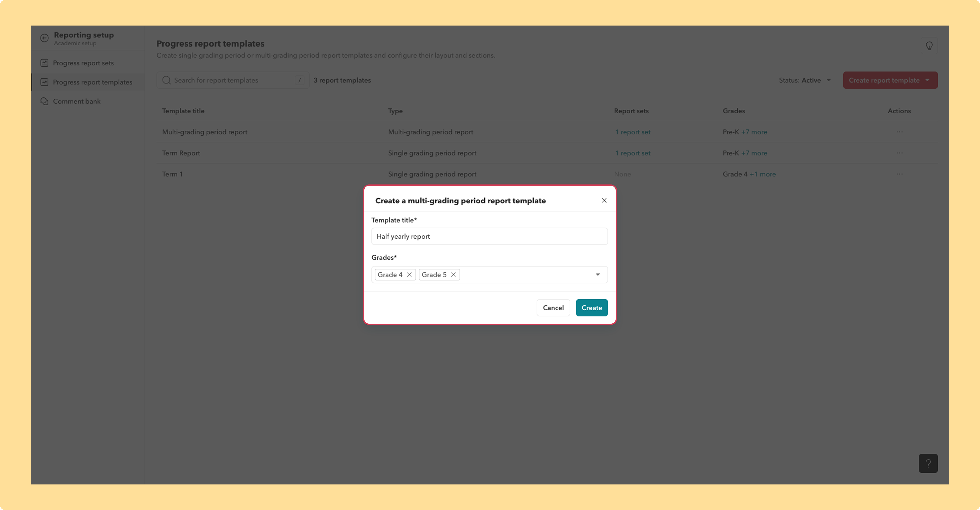This screenshot has width=980, height=510.
Task: Click the Progress report sets icon
Action: click(45, 63)
